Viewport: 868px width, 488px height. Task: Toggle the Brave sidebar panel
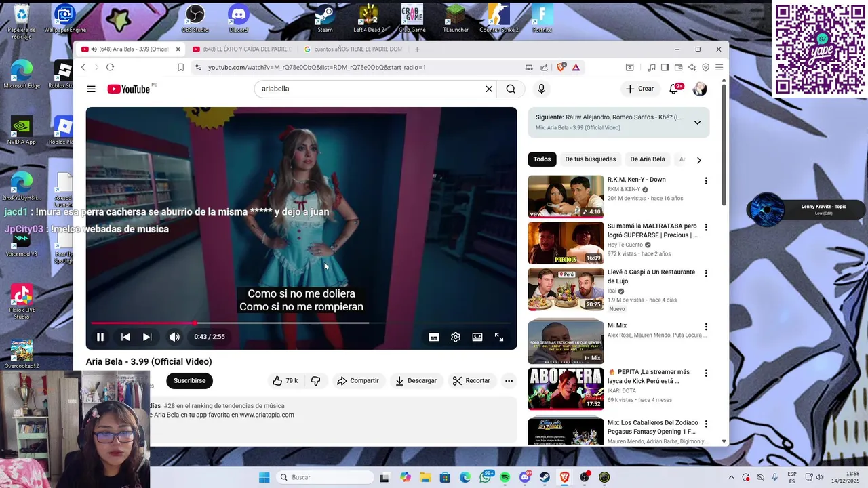665,67
